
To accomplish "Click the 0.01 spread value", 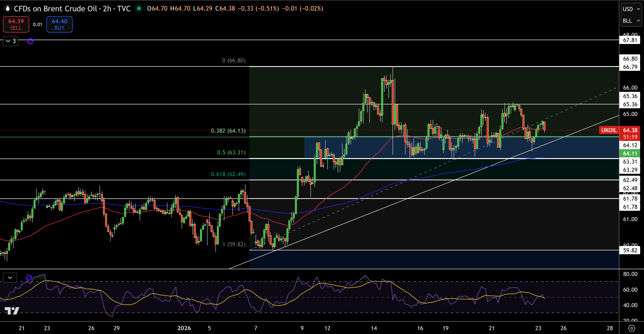I will pos(37,24).
